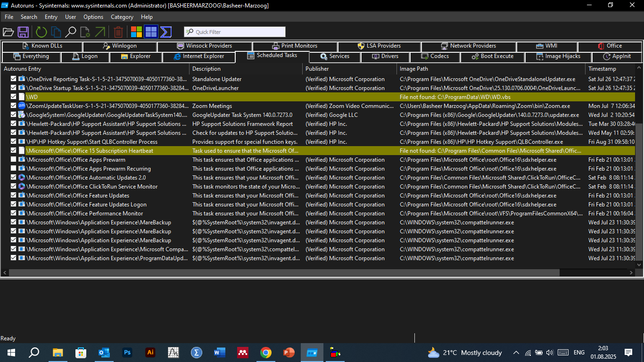Uncheck the OneDrive Startup Task entry

click(14, 88)
